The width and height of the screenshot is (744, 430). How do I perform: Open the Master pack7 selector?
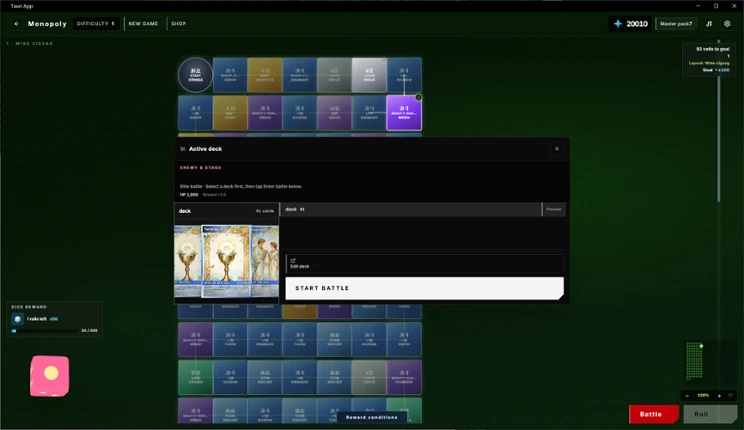click(x=676, y=24)
